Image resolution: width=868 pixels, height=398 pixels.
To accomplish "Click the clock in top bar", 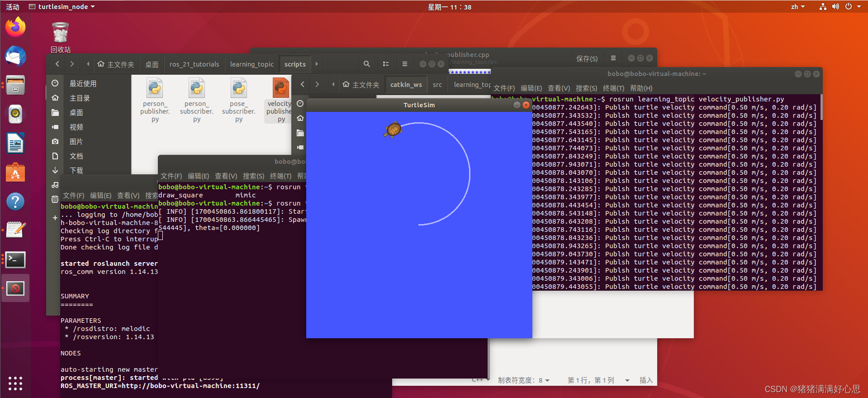I will pos(450,7).
